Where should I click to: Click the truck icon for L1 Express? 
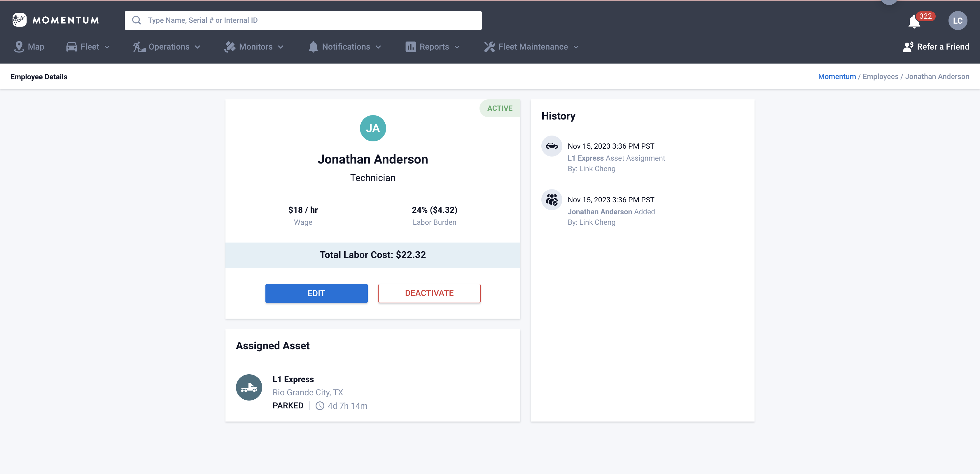tap(249, 387)
